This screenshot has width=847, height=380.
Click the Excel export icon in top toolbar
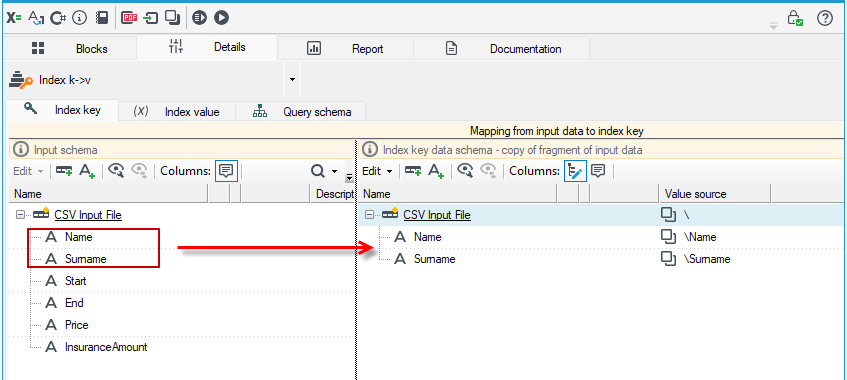tap(14, 18)
